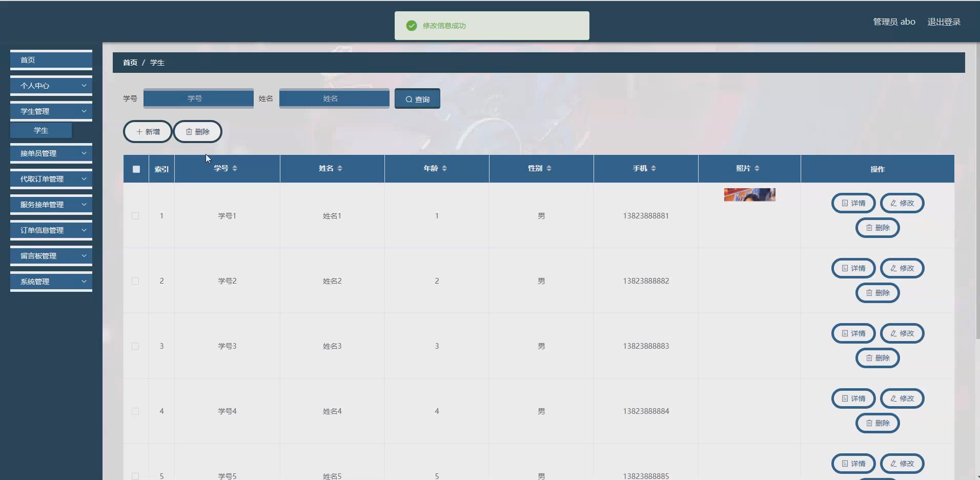Click 删除 for row 学号3
Image resolution: width=980 pixels, height=480 pixels.
coord(877,358)
